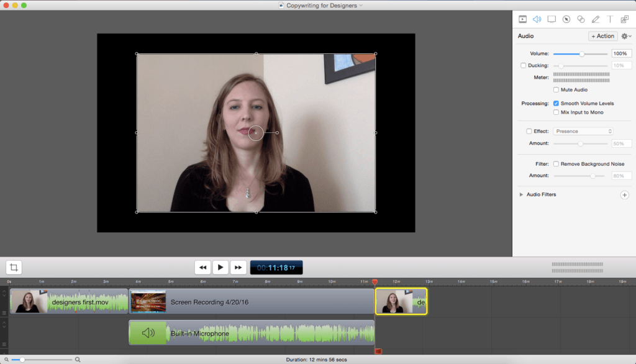Open the Text properties tab
636x364 pixels.
(x=610, y=19)
